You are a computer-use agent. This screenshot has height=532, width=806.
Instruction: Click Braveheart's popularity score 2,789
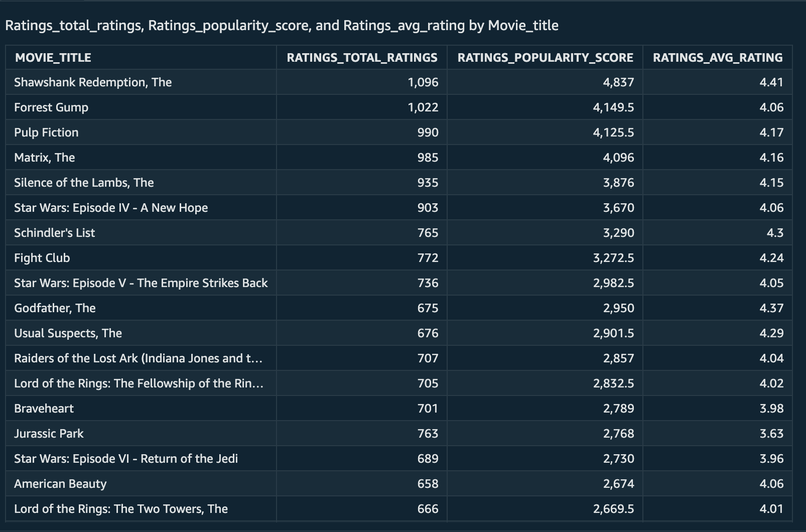tap(618, 409)
